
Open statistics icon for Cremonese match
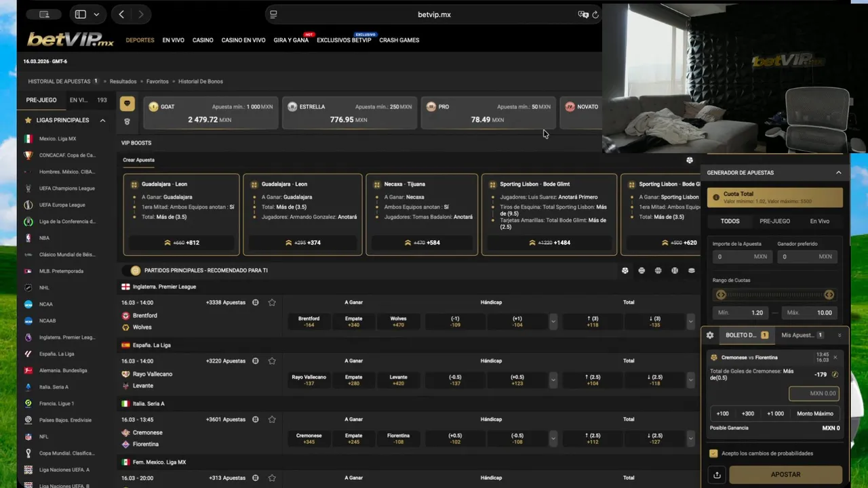coord(256,420)
